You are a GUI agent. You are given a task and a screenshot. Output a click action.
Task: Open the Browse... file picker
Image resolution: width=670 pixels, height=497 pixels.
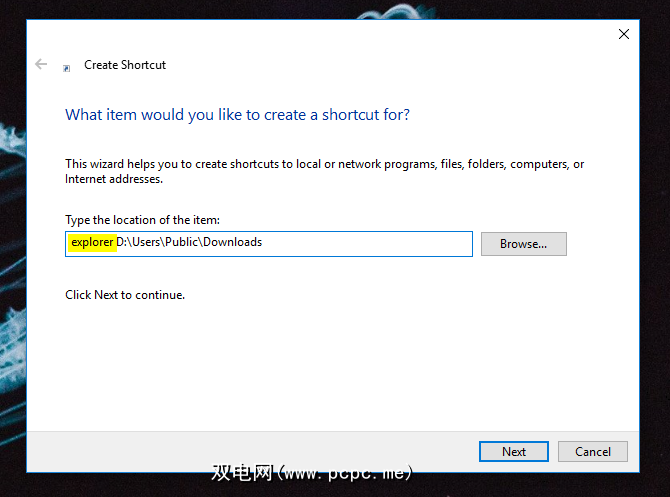(x=523, y=244)
